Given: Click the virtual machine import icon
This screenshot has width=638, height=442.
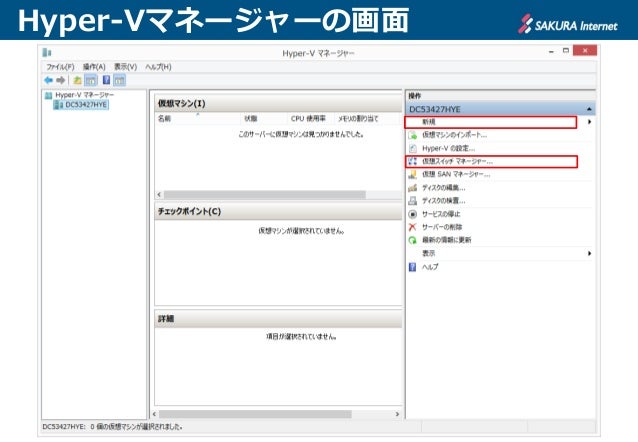Looking at the screenshot, I should (413, 135).
